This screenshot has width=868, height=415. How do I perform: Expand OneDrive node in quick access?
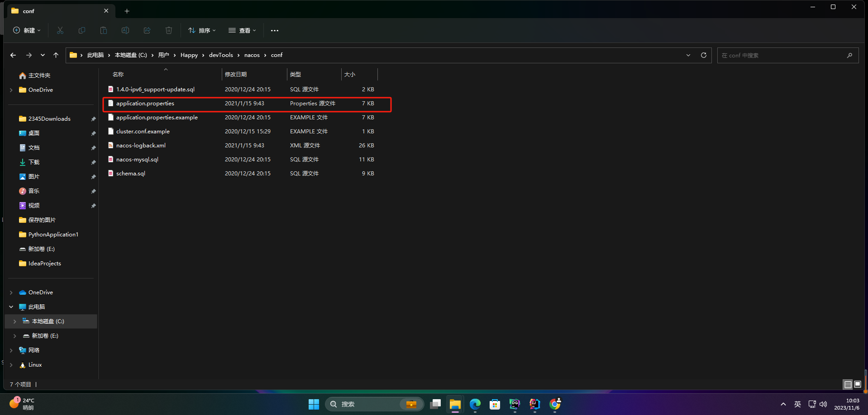(11, 90)
